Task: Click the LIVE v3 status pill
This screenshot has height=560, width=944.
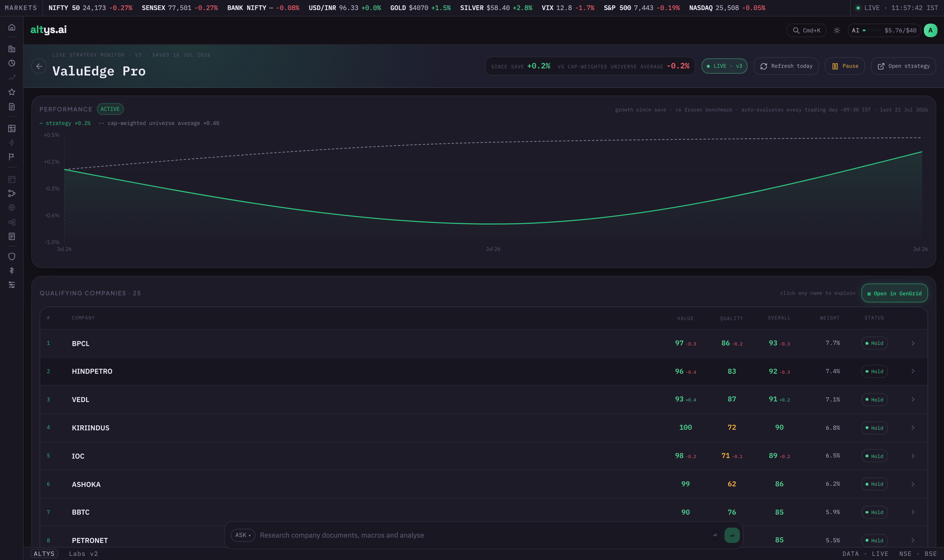Action: [724, 66]
